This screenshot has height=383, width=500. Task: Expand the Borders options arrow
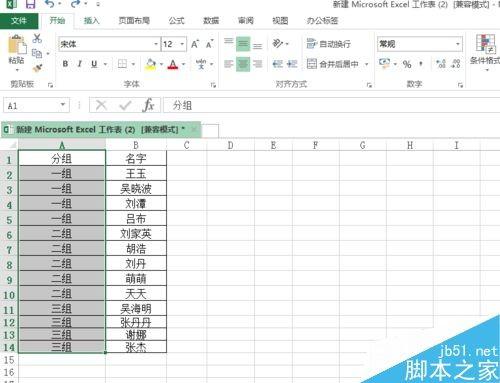[133, 64]
